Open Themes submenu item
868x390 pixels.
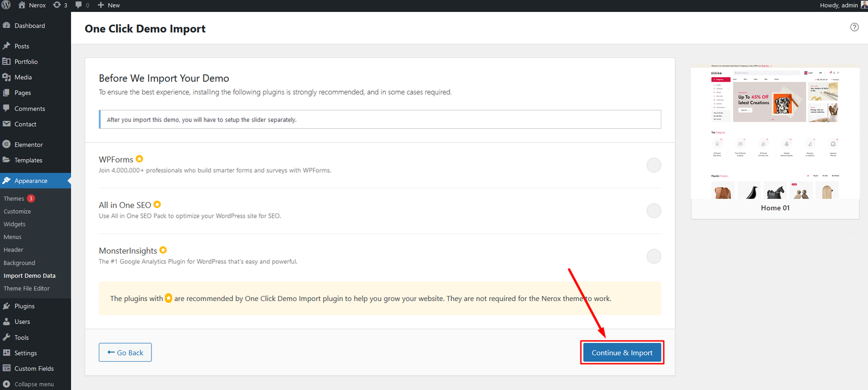click(14, 199)
